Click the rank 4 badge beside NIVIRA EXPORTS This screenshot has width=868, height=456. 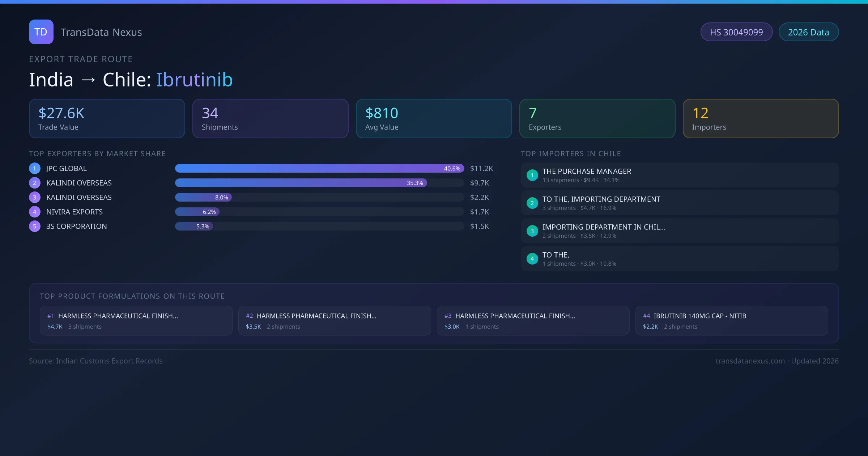pyautogui.click(x=35, y=212)
